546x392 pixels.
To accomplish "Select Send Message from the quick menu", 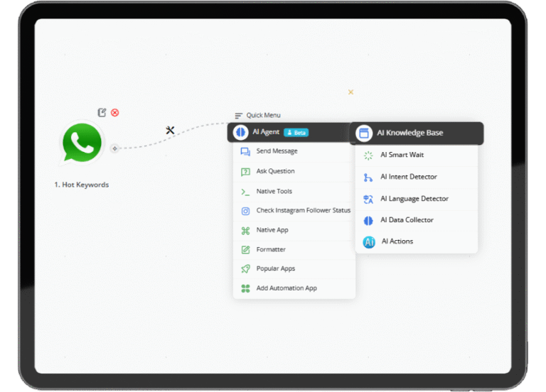I will 277,151.
